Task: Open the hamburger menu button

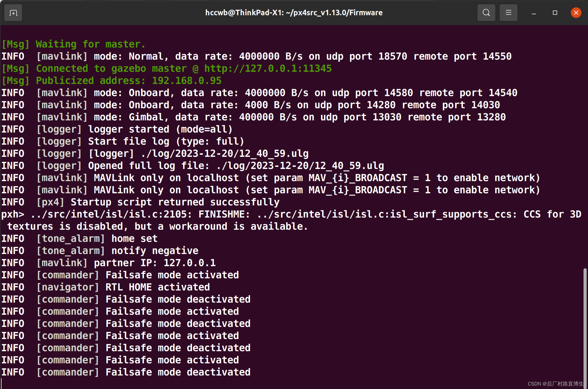Action: 508,13
